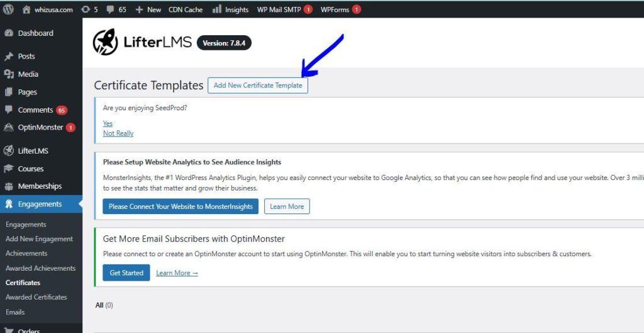
Task: Click New in the admin bar
Action: (x=154, y=9)
